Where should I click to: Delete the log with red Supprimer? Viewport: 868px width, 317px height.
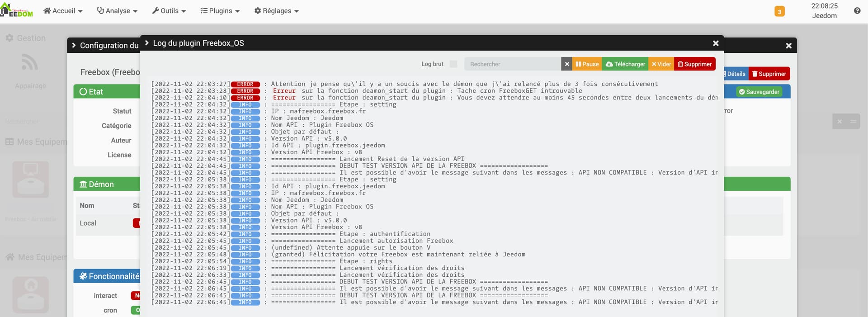click(695, 64)
